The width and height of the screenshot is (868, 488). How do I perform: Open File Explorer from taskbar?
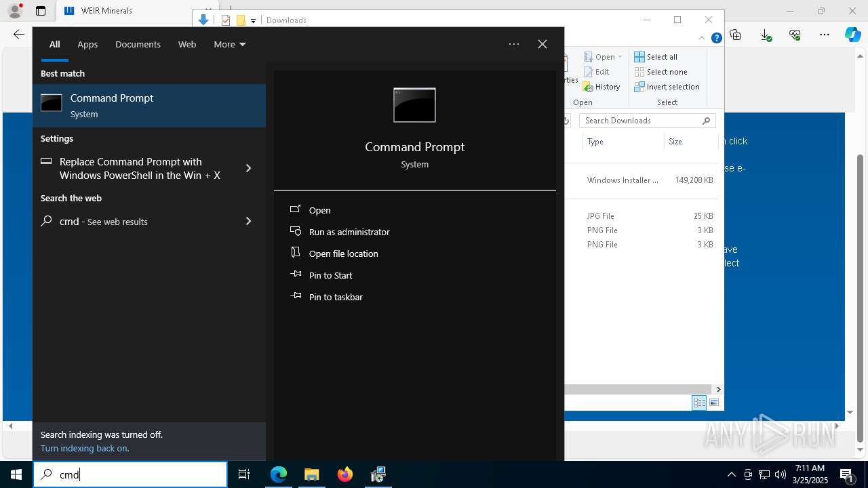click(311, 474)
